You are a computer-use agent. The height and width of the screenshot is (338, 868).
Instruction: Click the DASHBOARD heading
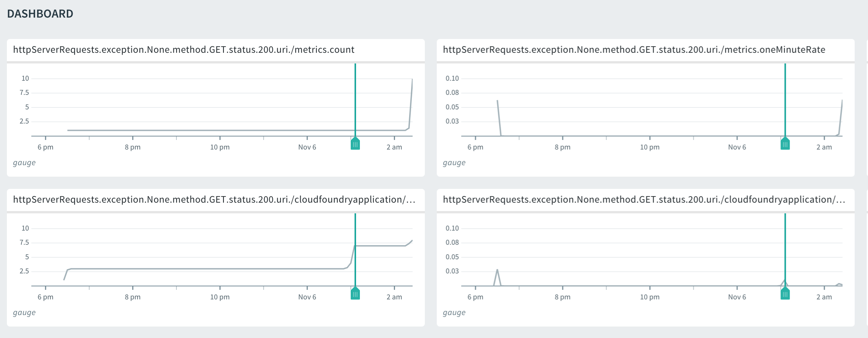tap(40, 14)
